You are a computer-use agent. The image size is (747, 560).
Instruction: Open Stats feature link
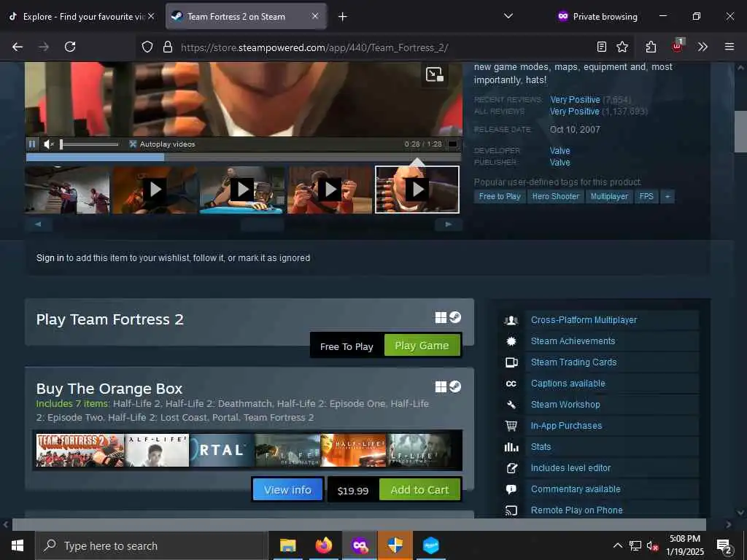pos(541,447)
